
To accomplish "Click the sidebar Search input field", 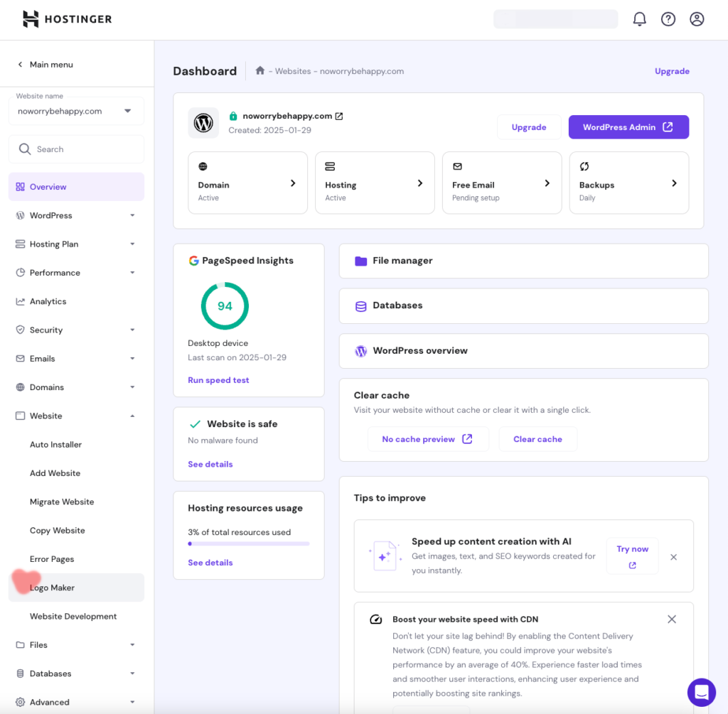I will pyautogui.click(x=76, y=149).
